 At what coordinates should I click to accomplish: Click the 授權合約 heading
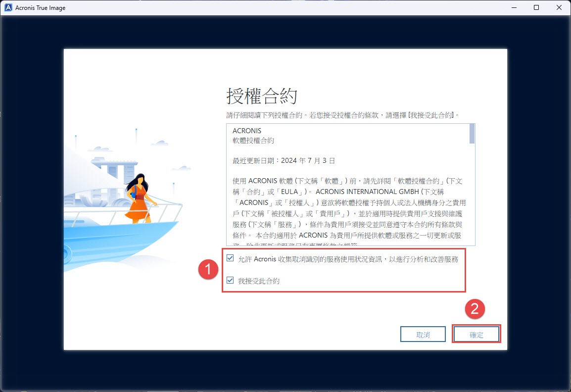tap(262, 96)
